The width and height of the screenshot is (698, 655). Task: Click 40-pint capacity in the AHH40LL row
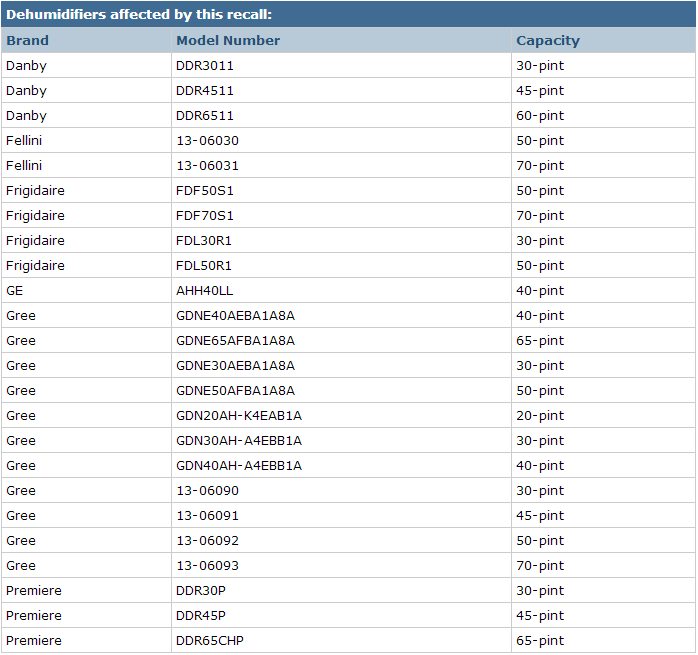[x=540, y=291]
